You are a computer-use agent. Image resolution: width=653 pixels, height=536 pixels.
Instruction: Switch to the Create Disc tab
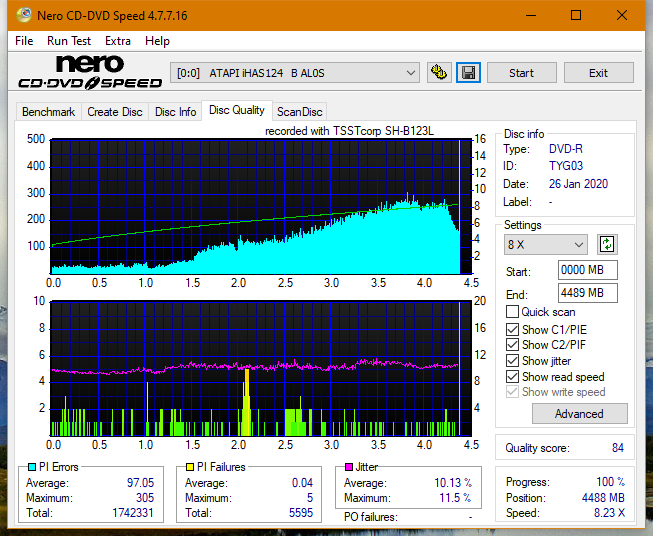[x=115, y=112]
